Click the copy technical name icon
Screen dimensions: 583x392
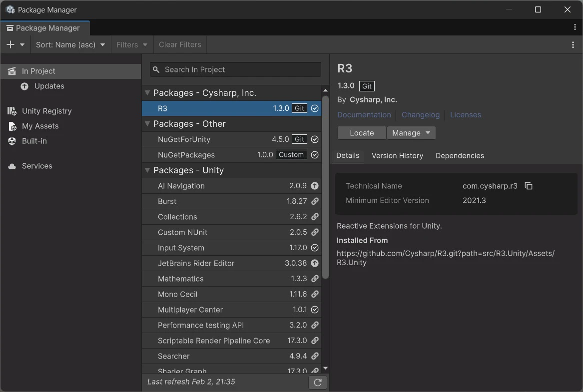click(x=529, y=186)
